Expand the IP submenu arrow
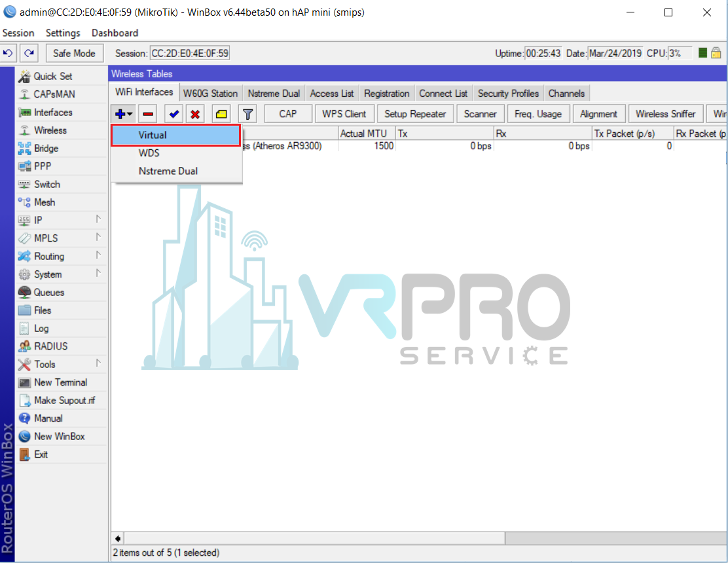Screen dimensions: 728x563 (x=98, y=219)
